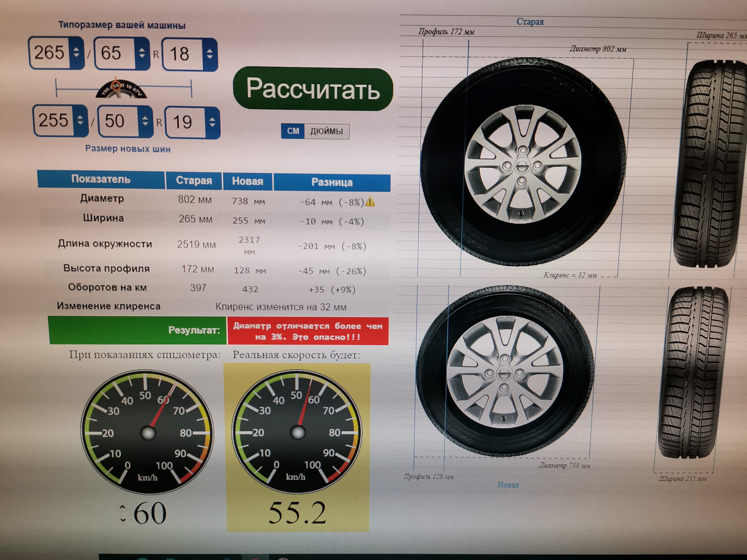Click new tire profile 50 spinner arrows

click(x=145, y=121)
